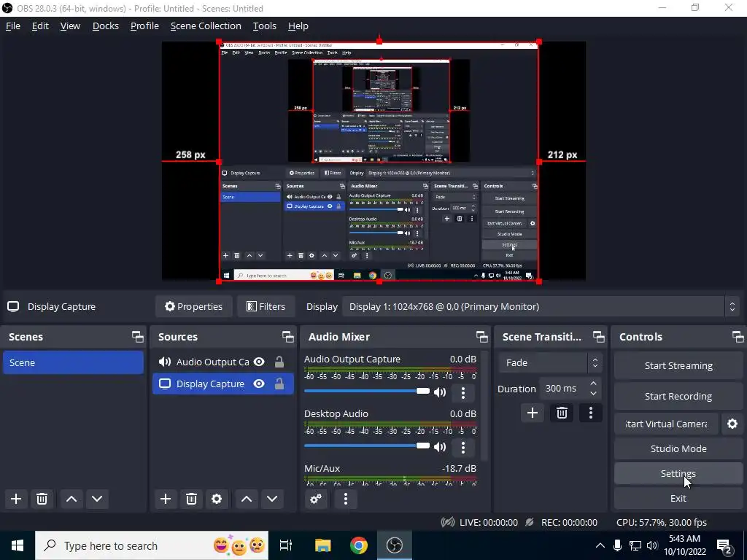Click the Windows search box
Screen dimensions: 747x560
(152, 545)
